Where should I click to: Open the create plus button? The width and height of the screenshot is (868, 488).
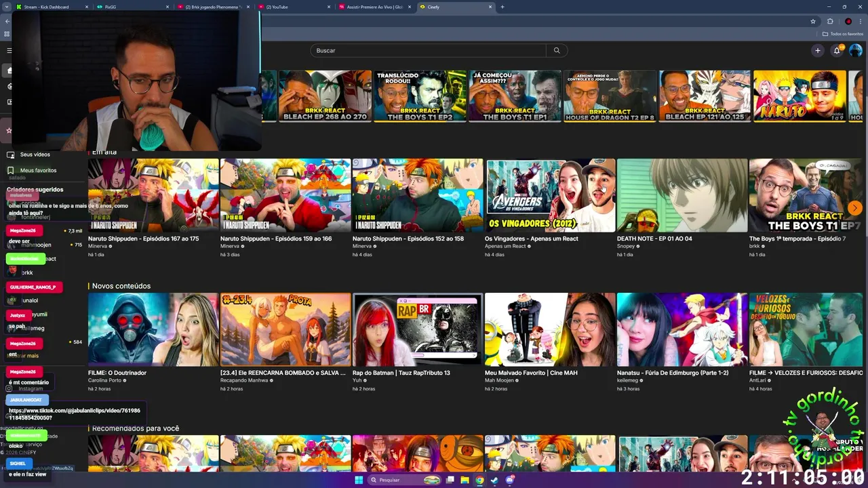[818, 50]
